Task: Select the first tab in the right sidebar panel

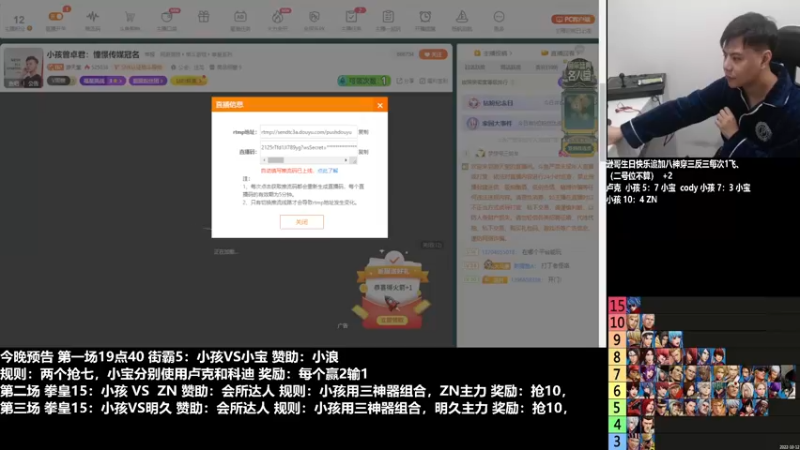Action: pos(474,67)
